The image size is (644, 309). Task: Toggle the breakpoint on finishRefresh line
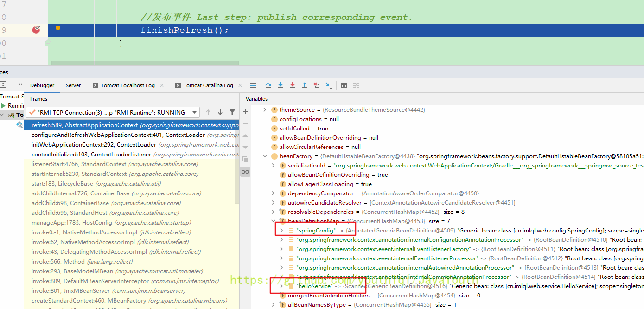point(36,30)
